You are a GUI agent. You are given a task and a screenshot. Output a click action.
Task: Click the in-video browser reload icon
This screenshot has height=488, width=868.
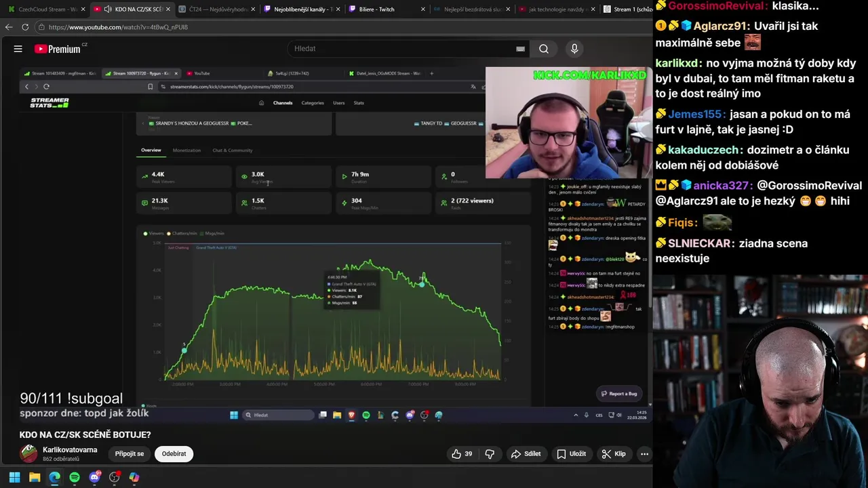tap(46, 87)
